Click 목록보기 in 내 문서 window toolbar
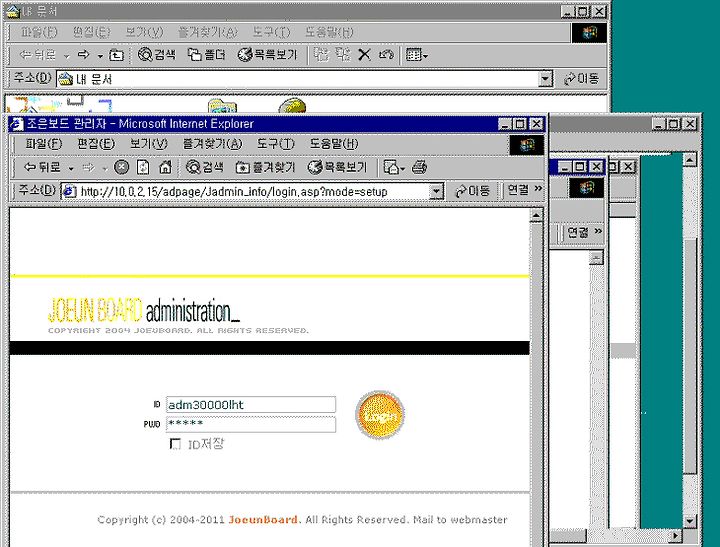The width and height of the screenshot is (720, 547). point(268,55)
